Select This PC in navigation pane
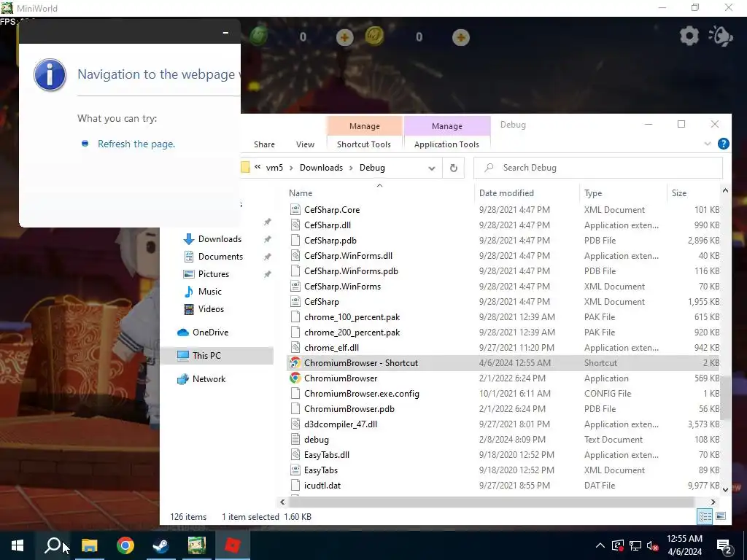The width and height of the screenshot is (747, 560). pos(217,356)
